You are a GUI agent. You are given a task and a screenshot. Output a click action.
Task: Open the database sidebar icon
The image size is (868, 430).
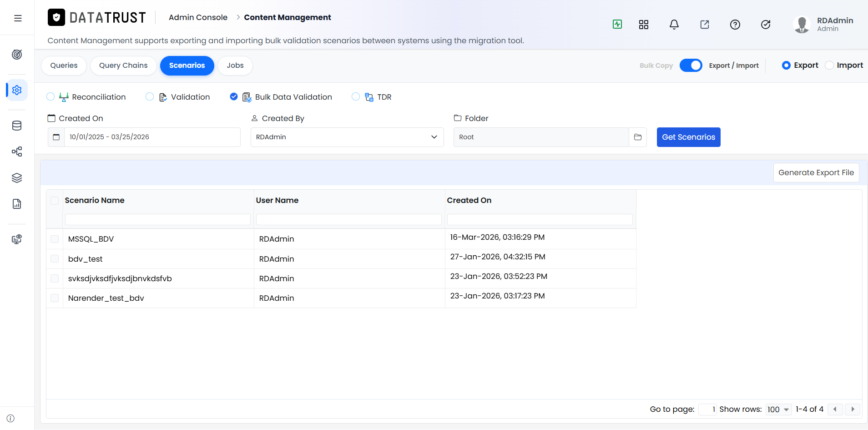(17, 126)
